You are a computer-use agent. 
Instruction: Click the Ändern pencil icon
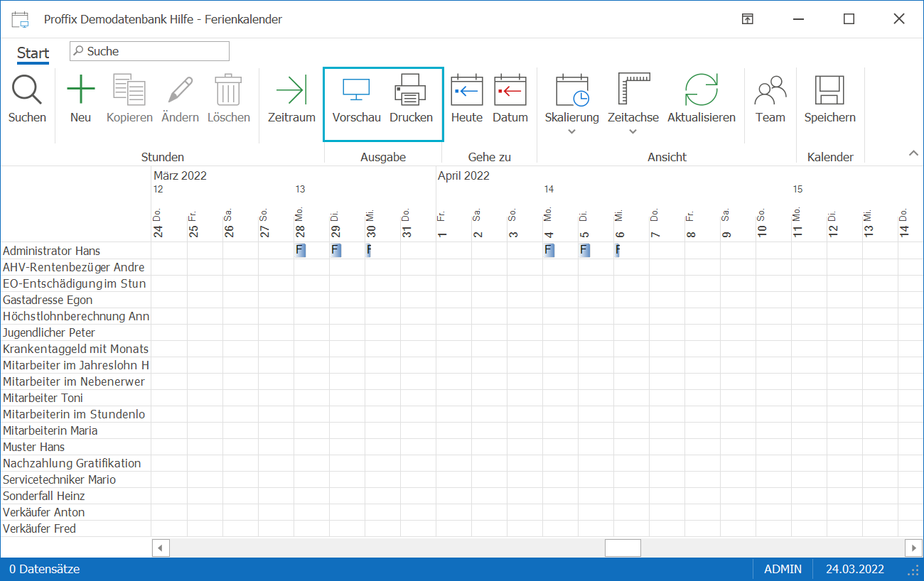click(x=180, y=90)
